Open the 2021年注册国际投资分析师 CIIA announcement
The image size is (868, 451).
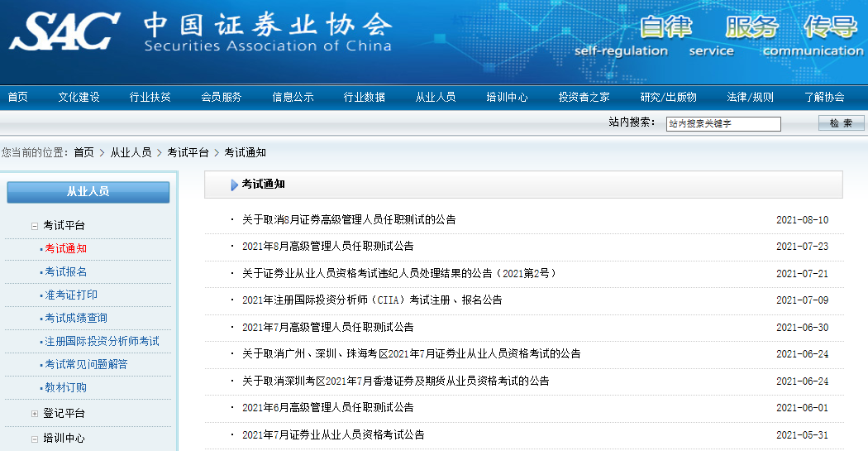click(371, 300)
